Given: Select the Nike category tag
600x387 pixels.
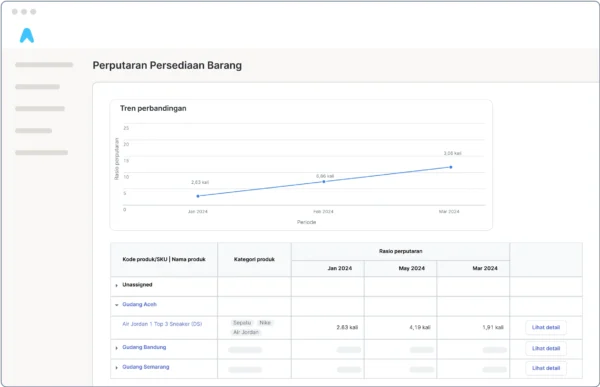Looking at the screenshot, I should tap(265, 323).
